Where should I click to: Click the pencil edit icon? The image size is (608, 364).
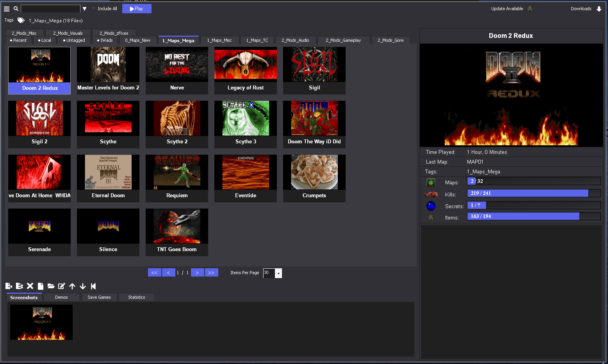(61, 286)
